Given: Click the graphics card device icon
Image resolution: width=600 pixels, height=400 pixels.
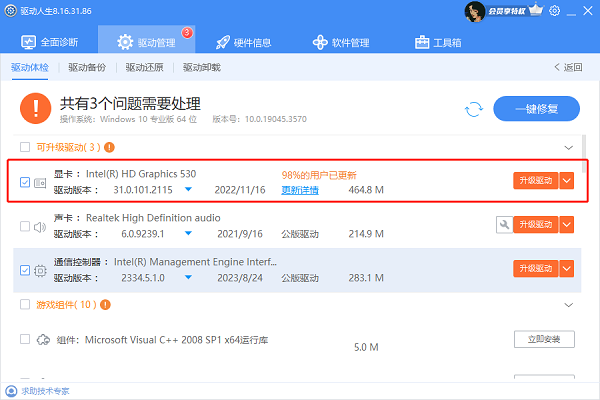Looking at the screenshot, I should click(40, 183).
